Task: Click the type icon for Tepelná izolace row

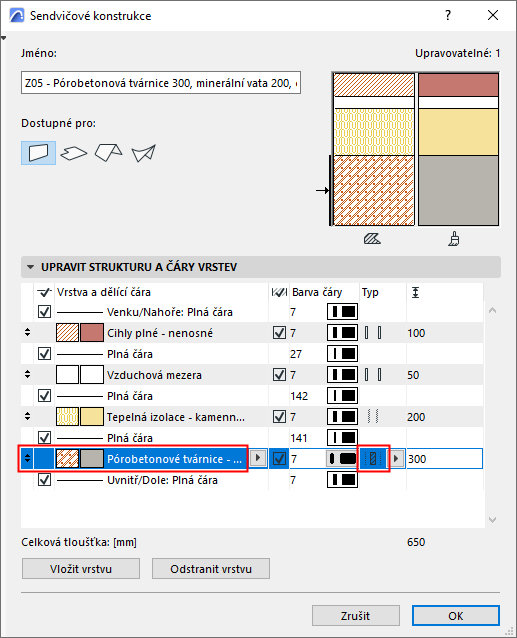Action: (373, 417)
